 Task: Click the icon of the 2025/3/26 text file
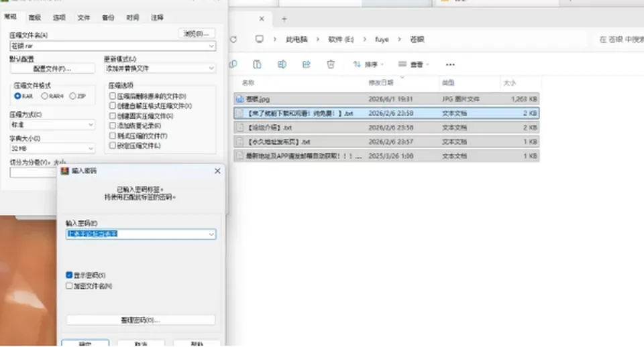(240, 156)
